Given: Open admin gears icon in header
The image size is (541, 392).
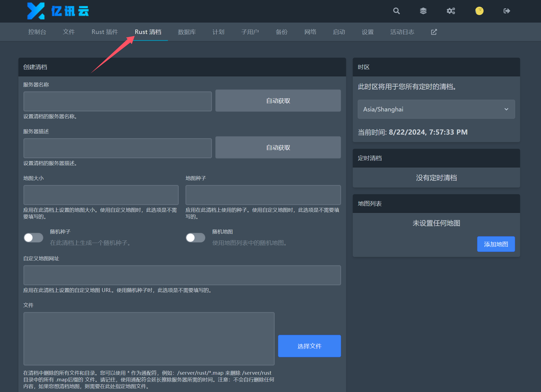Looking at the screenshot, I should 451,11.
